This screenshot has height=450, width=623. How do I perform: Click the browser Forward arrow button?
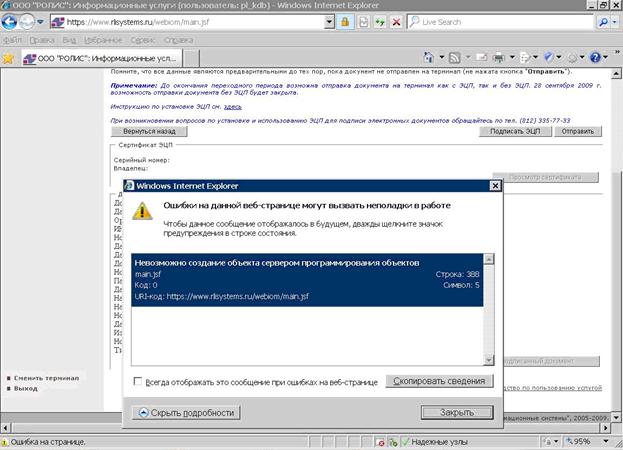click(27, 22)
